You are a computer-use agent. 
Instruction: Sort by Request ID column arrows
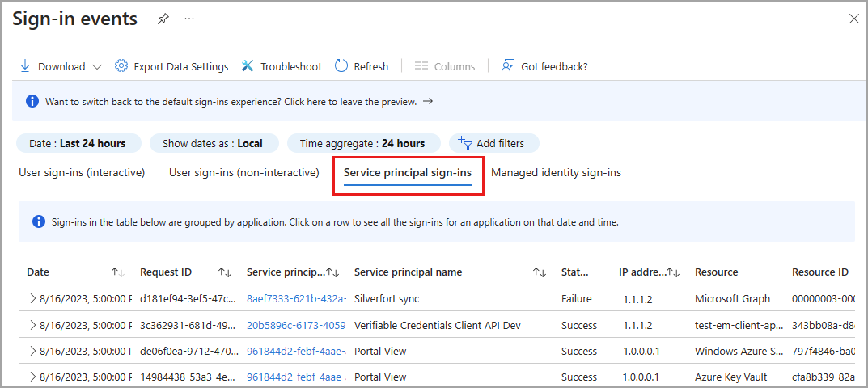(x=225, y=272)
